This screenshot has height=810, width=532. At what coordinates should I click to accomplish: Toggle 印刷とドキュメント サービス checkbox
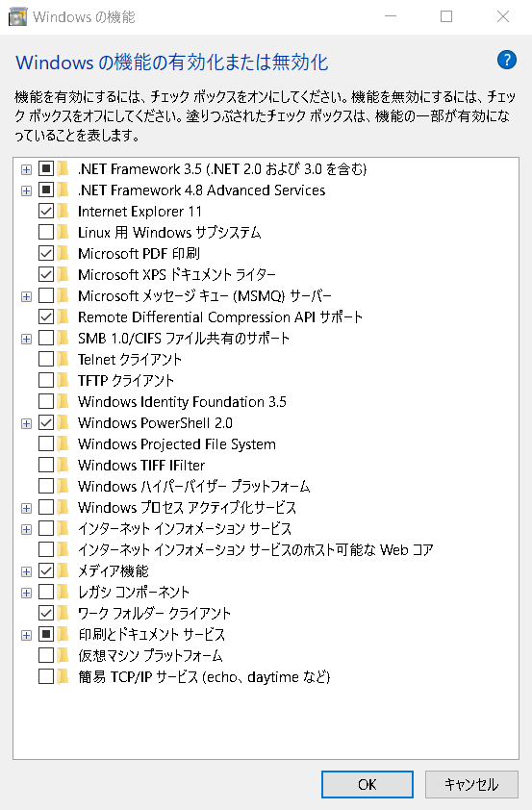[46, 634]
